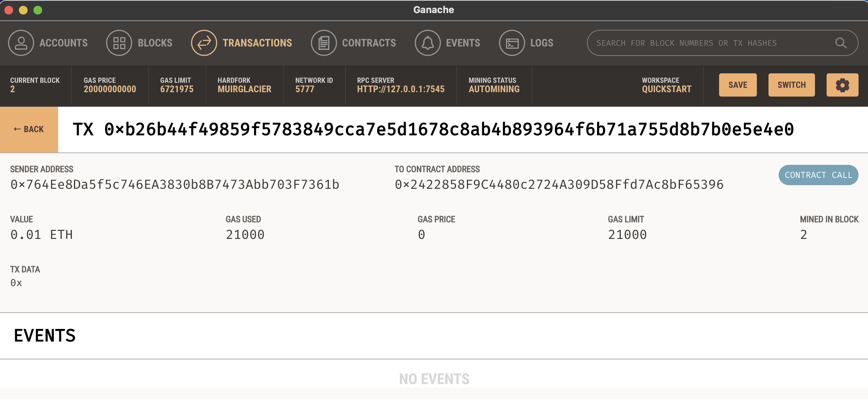Click the CONTRACT CALL badge
The width and height of the screenshot is (868, 403).
pyautogui.click(x=818, y=175)
